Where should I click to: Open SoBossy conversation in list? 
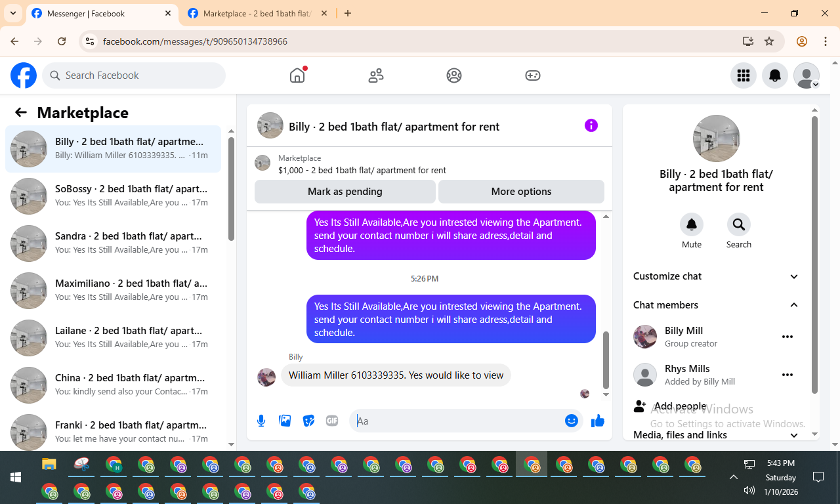(114, 196)
